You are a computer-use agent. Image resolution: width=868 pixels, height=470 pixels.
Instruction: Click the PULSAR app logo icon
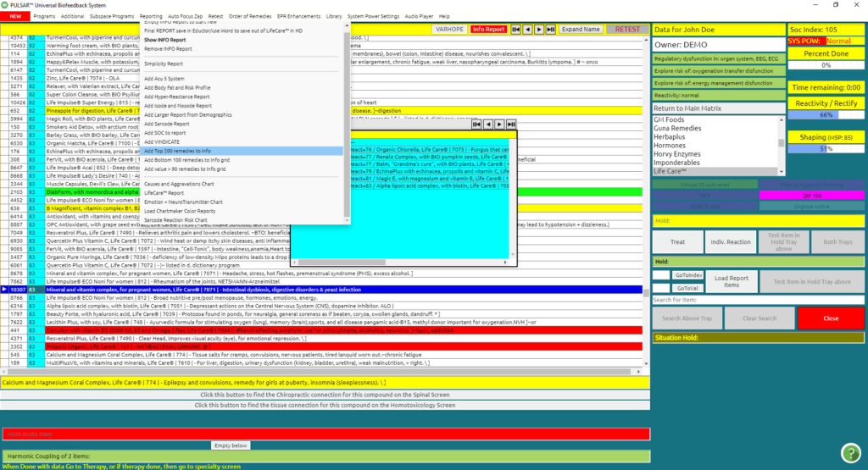coord(6,5)
